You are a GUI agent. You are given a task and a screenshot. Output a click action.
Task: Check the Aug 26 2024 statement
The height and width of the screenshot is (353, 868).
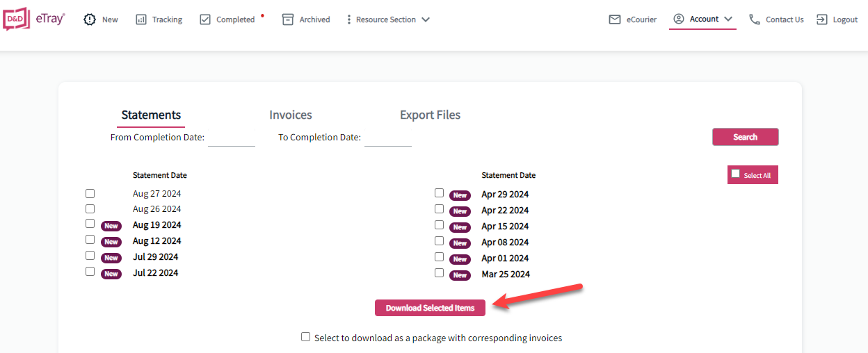click(x=90, y=208)
